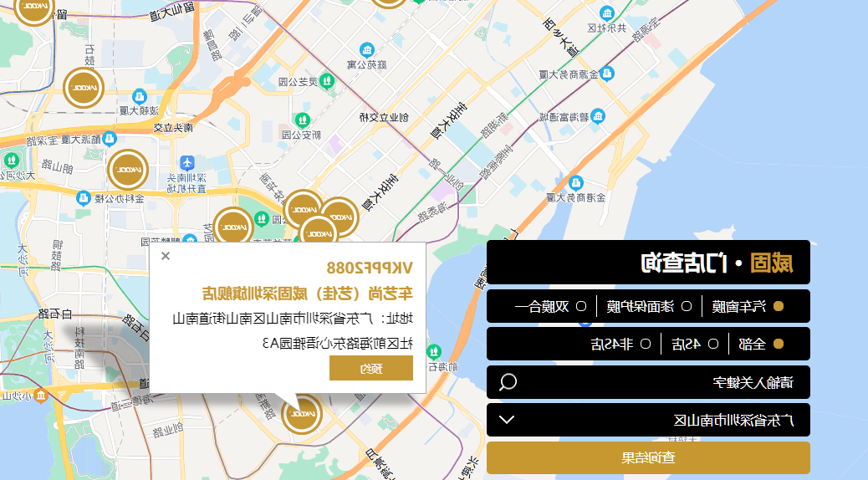
Task: Click the 腾派大厦 building icon
Action: tap(109, 139)
